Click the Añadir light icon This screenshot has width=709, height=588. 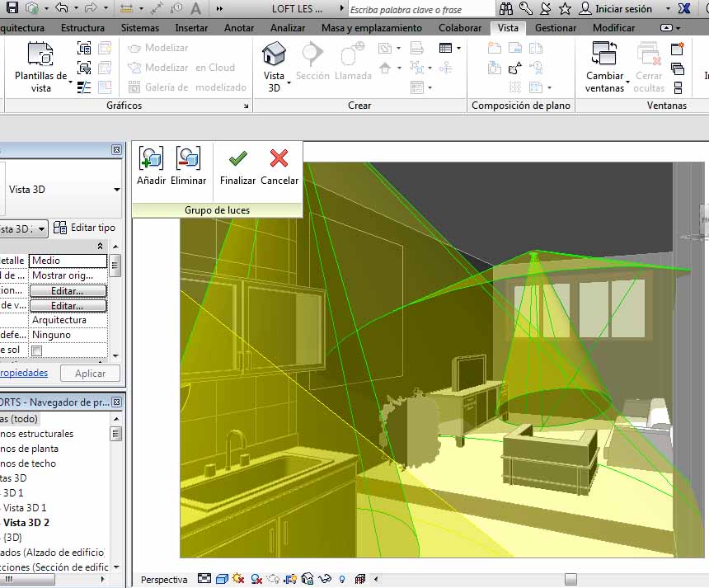tap(151, 158)
